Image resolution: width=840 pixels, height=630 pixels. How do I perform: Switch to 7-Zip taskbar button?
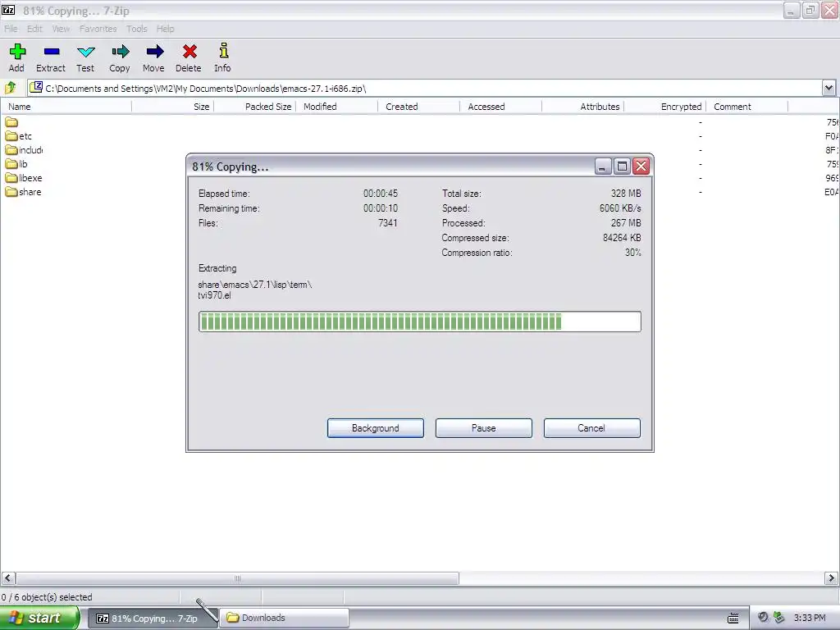tap(153, 619)
